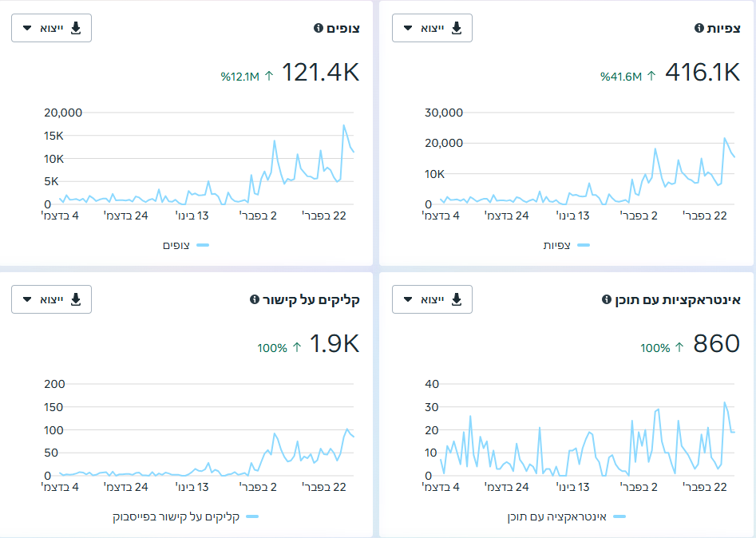Click the צופים legend label

[x=176, y=245]
